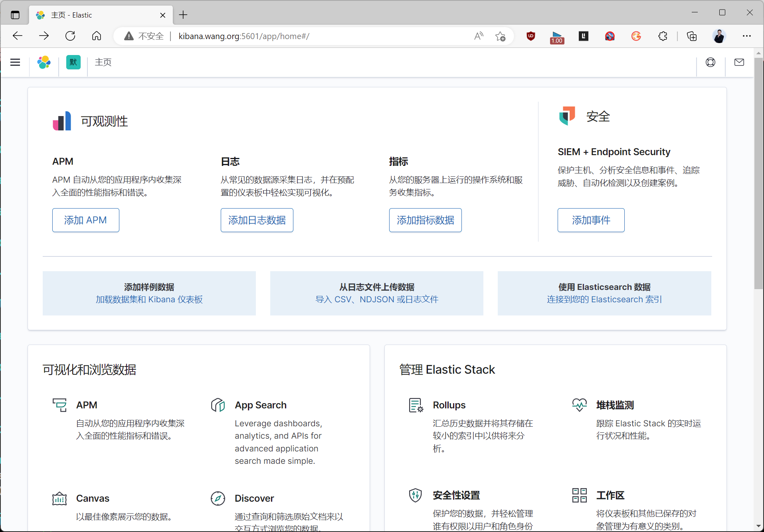Open tab actions menu icon
764x532 pixels.
[15, 15]
